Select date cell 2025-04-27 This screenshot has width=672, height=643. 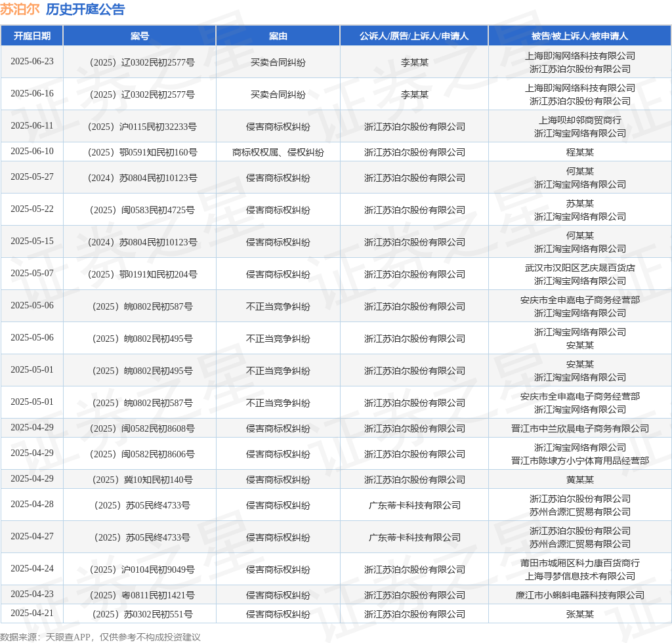click(32, 536)
